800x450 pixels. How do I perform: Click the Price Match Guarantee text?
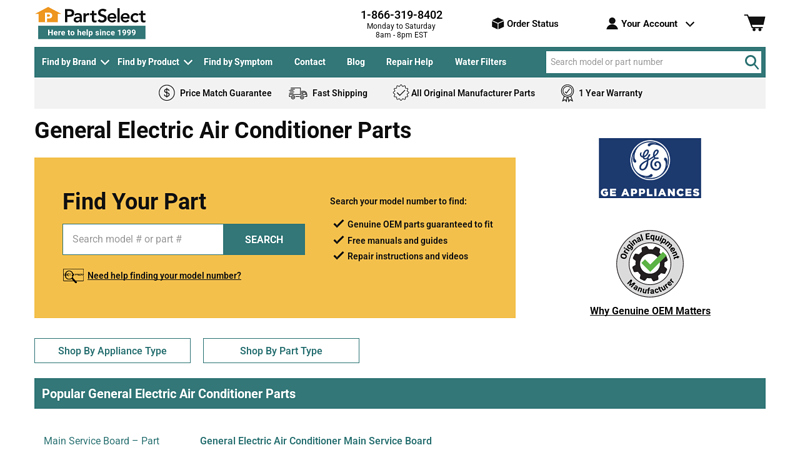(226, 93)
